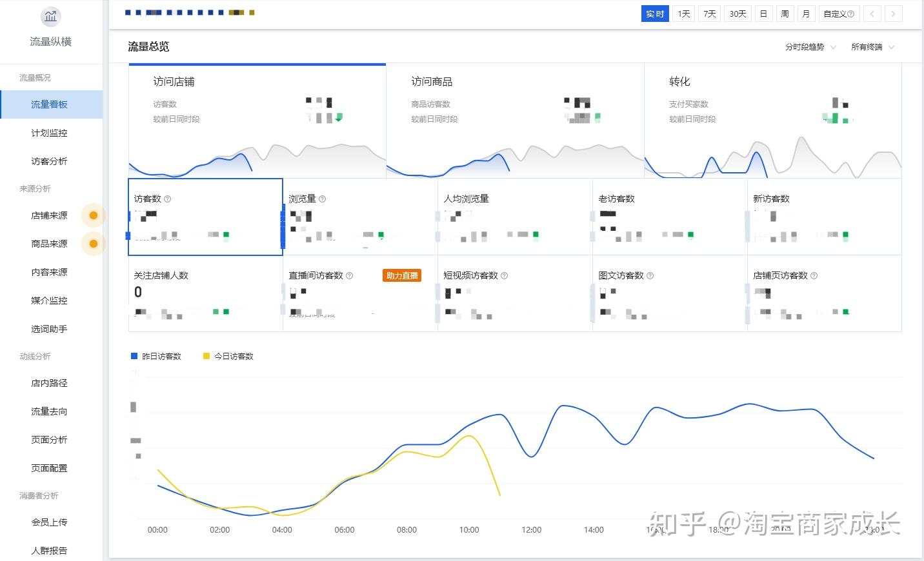The height and width of the screenshot is (561, 924).
Task: Open 商品来源 in sidebar
Action: point(49,244)
